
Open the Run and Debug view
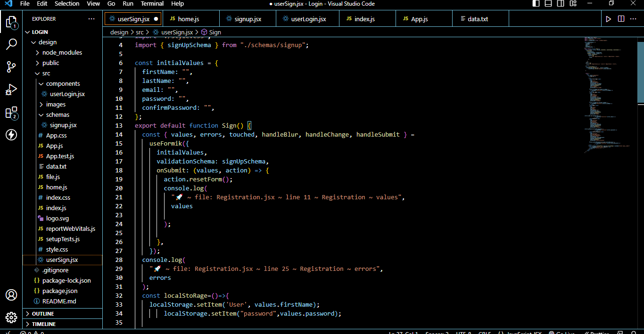11,90
